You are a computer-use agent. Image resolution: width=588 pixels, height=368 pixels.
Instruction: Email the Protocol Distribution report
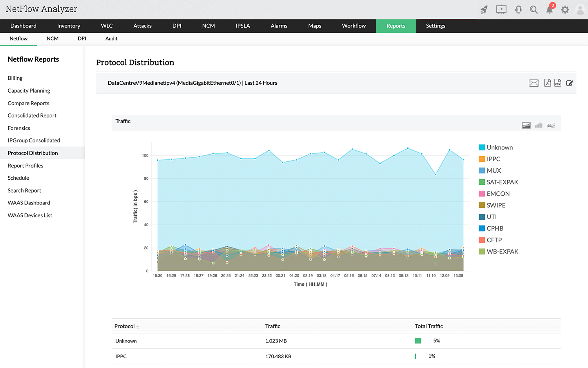[534, 83]
